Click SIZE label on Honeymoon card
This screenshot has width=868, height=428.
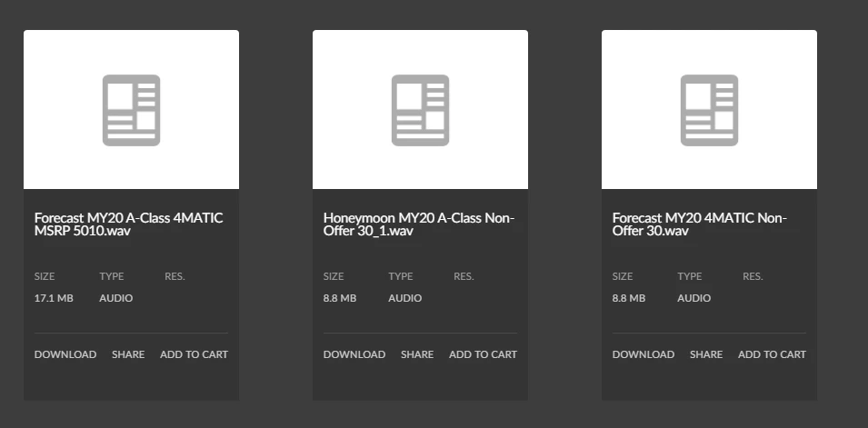[334, 276]
